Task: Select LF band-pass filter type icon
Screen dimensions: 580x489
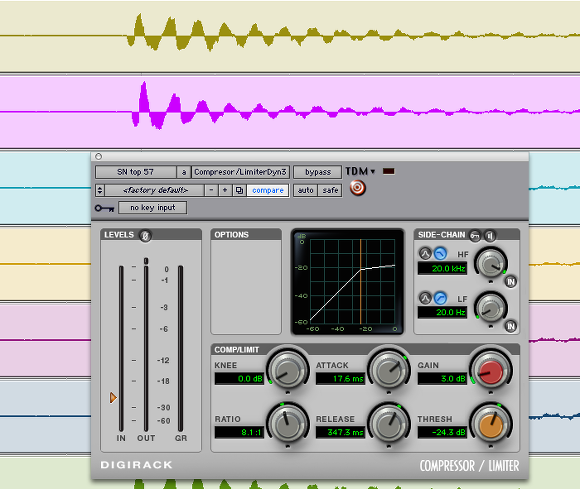Action: [x=425, y=298]
